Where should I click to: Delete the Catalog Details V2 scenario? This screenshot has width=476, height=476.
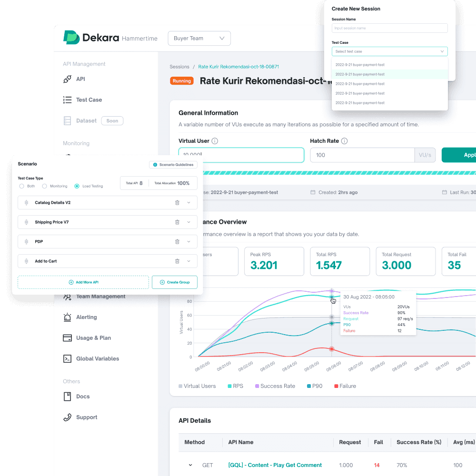pyautogui.click(x=177, y=203)
